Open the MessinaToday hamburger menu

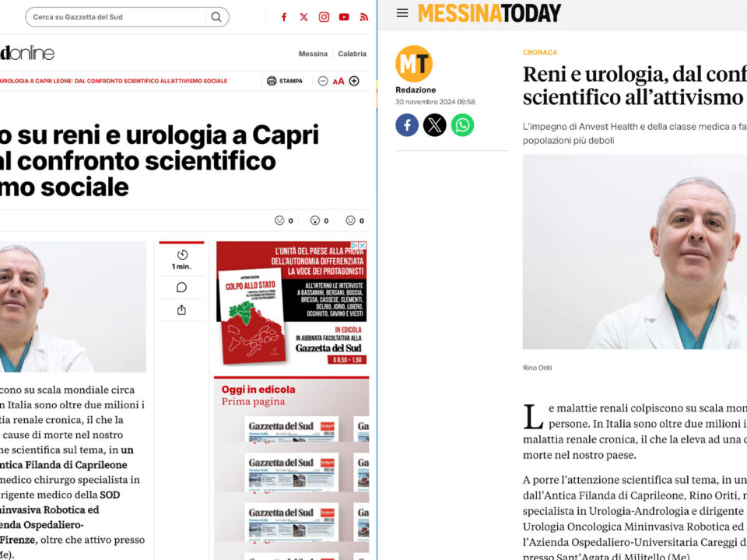(402, 13)
